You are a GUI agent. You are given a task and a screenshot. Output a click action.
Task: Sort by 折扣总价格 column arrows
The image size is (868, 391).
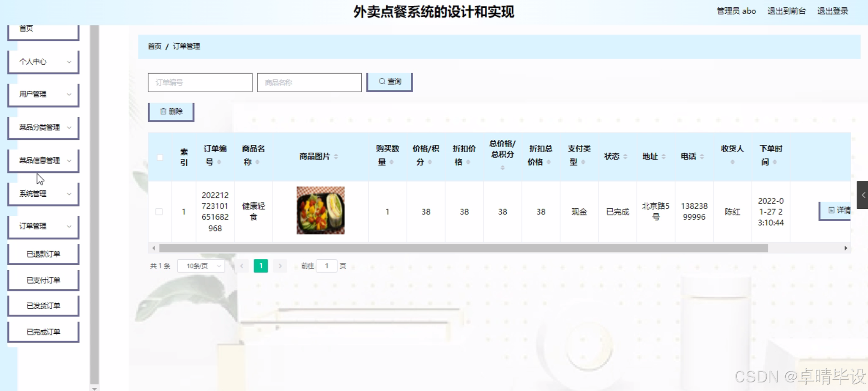coord(549,162)
